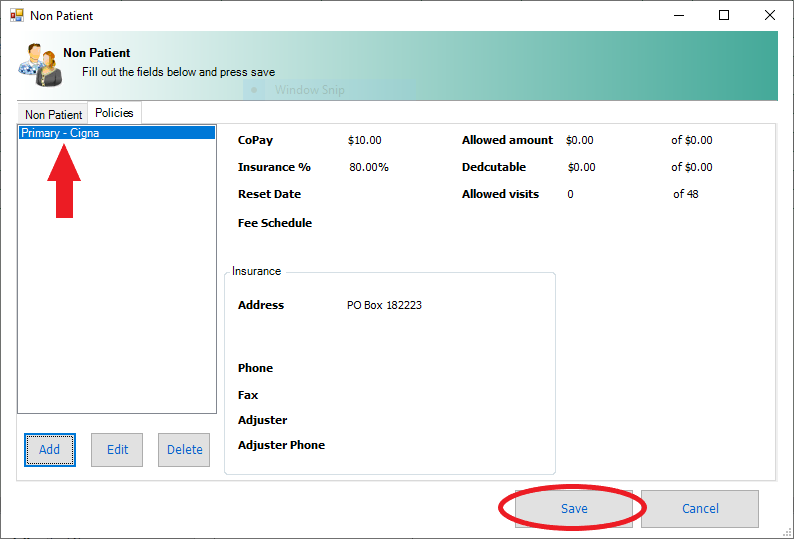This screenshot has width=794, height=539.
Task: Click the Non Patient people header icon
Action: pyautogui.click(x=40, y=65)
